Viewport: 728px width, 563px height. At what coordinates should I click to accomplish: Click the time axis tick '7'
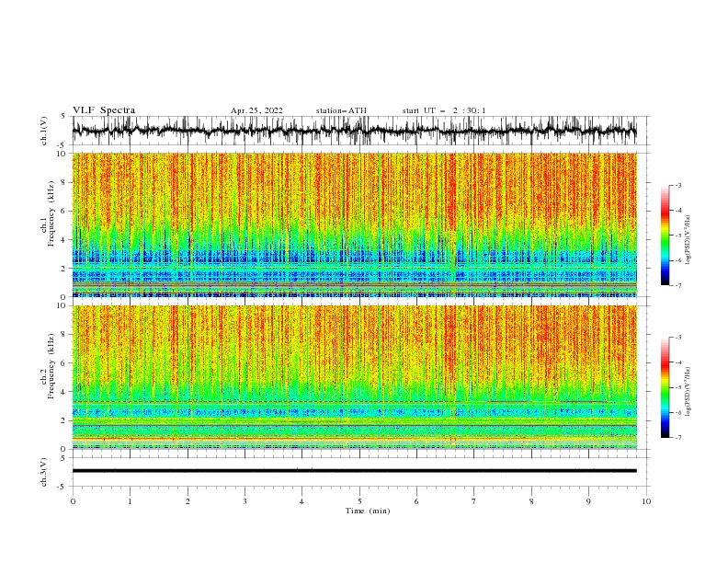tap(474, 501)
